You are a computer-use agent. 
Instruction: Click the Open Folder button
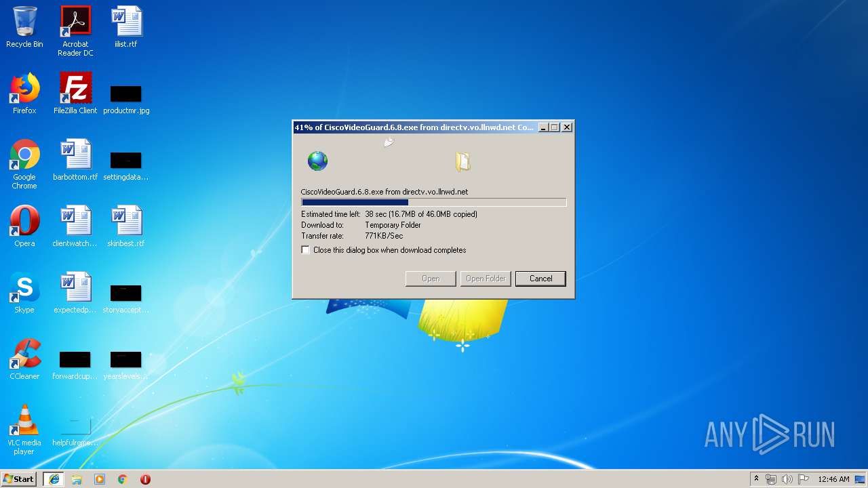pyautogui.click(x=486, y=279)
